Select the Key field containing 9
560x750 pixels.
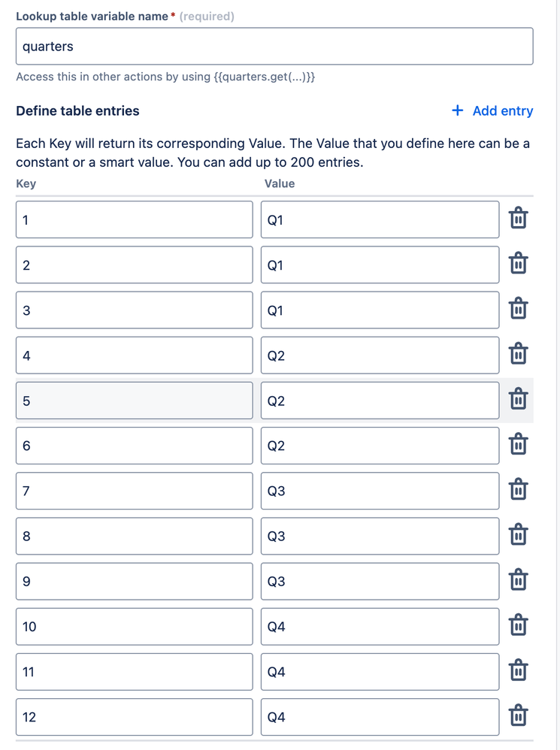pos(134,580)
